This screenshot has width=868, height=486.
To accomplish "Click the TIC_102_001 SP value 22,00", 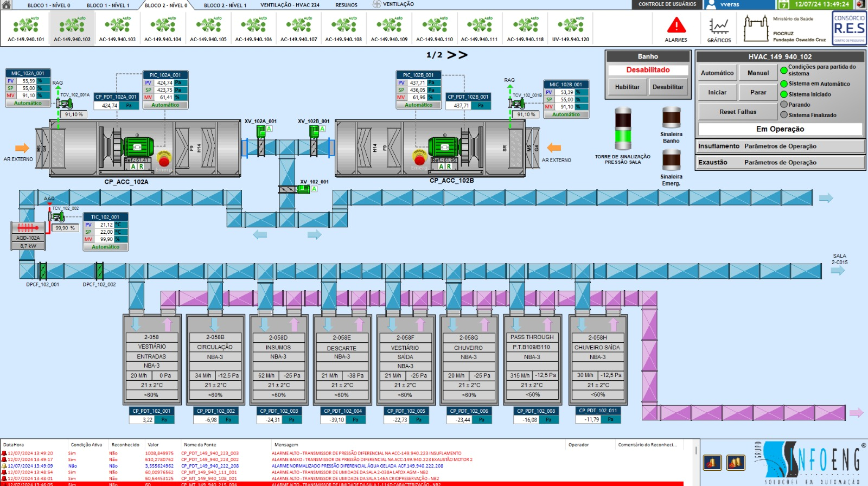I will click(106, 232).
